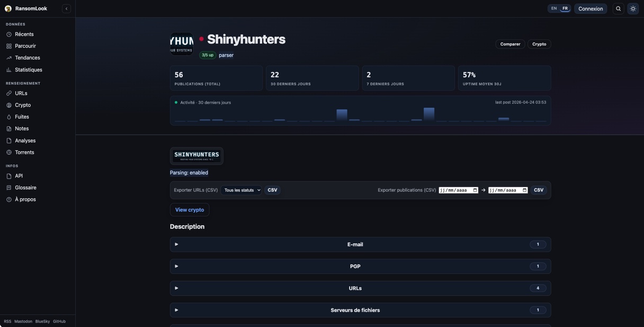Image resolution: width=644 pixels, height=327 pixels.
Task: Click the Statistiques bar chart icon
Action: (9, 70)
